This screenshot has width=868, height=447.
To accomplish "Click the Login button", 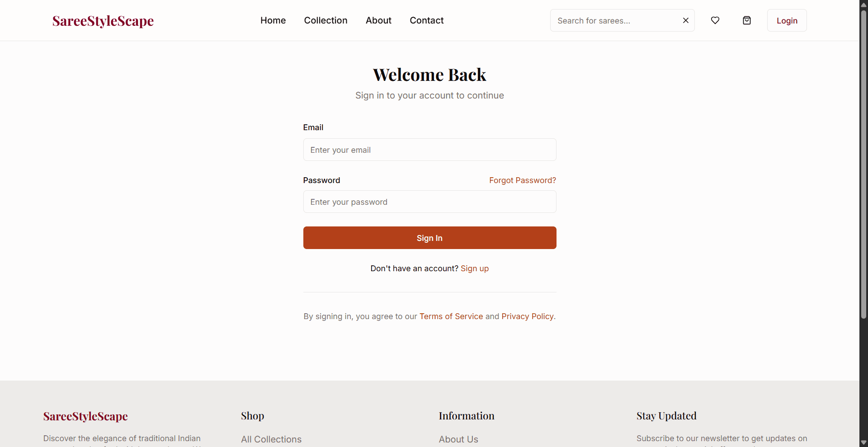I will click(787, 20).
